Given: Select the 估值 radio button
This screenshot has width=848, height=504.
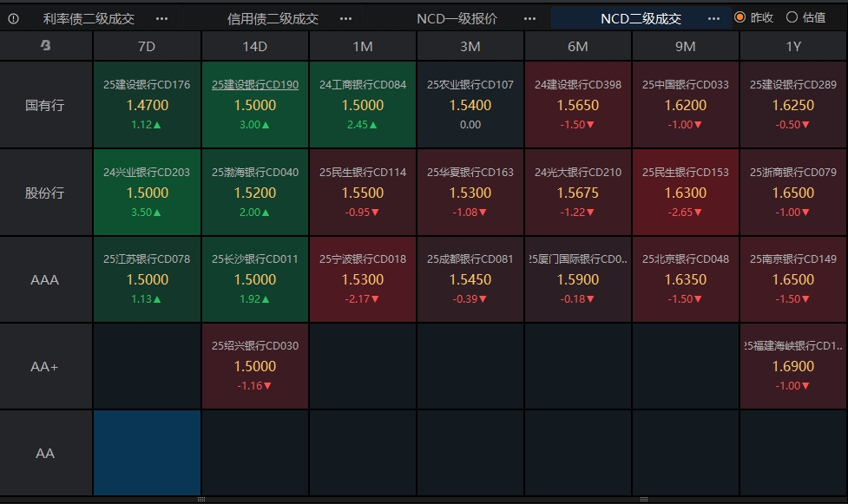Looking at the screenshot, I should pos(792,17).
